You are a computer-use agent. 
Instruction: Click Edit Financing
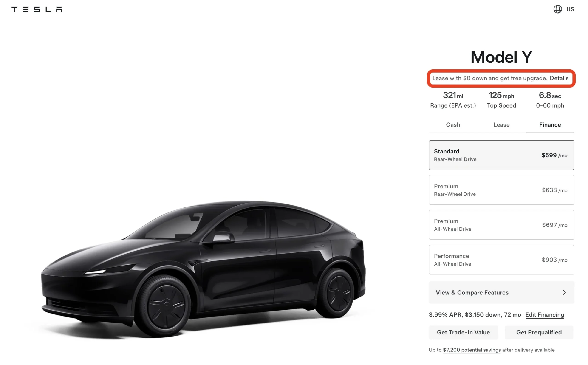click(545, 315)
